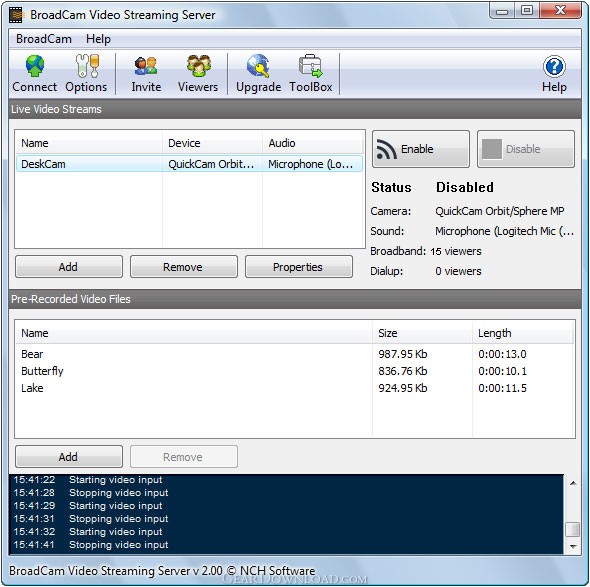Click the 15:41:31 Stopping video input entry
The width and height of the screenshot is (590, 587).
(x=91, y=519)
